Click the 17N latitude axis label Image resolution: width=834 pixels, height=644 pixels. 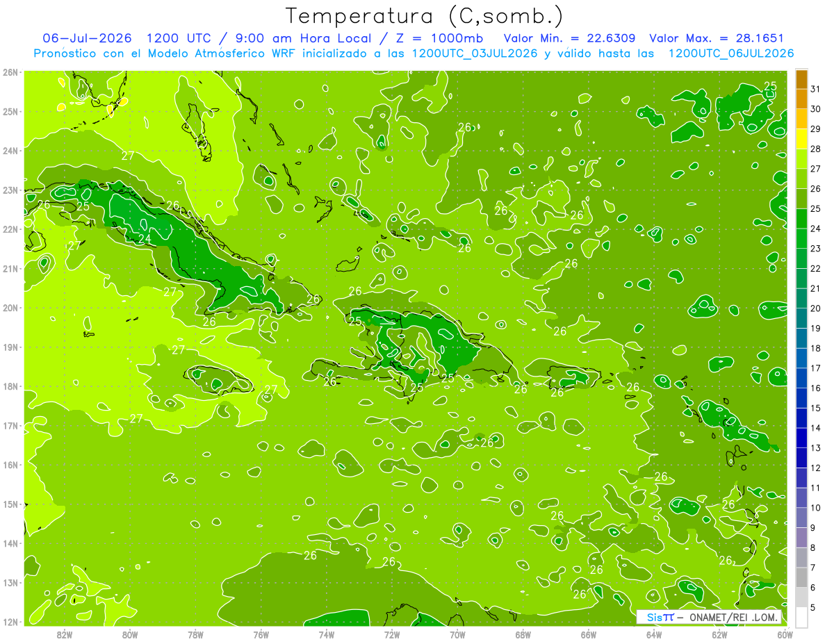(10, 425)
